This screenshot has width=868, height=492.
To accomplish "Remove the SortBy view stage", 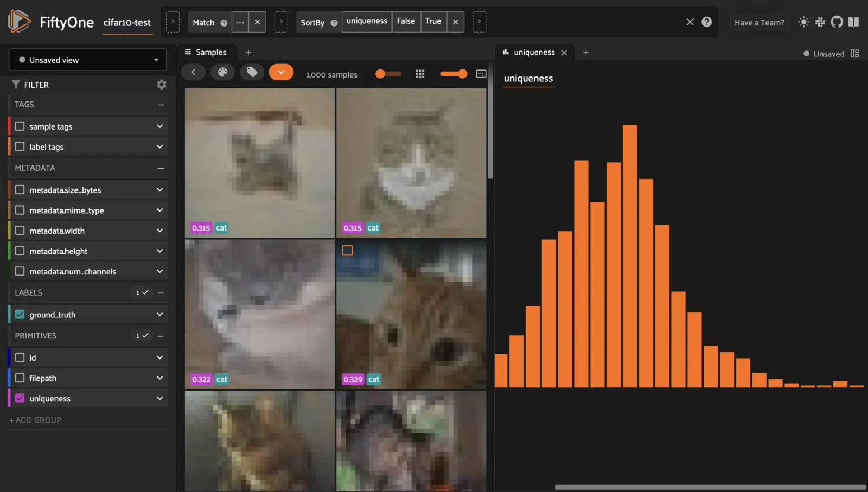I will point(456,22).
